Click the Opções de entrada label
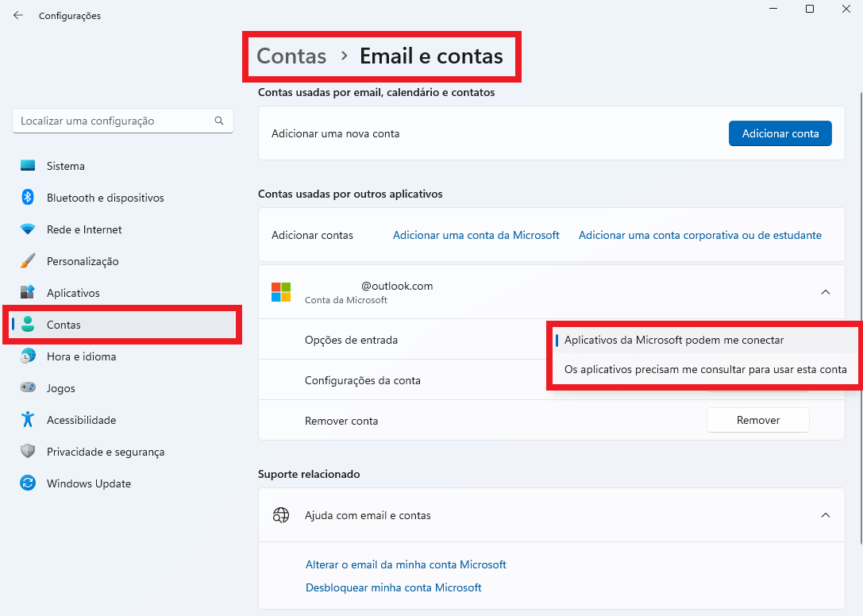Image resolution: width=863 pixels, height=616 pixels. point(351,340)
